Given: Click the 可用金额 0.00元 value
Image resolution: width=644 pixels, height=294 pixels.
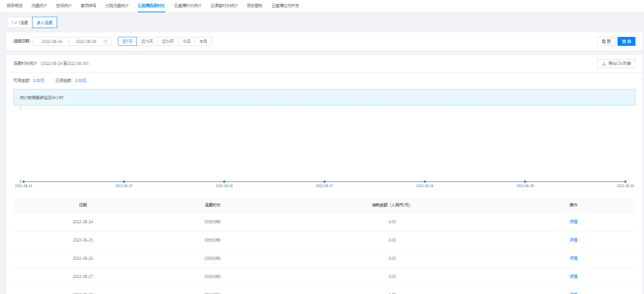Looking at the screenshot, I should [39, 80].
